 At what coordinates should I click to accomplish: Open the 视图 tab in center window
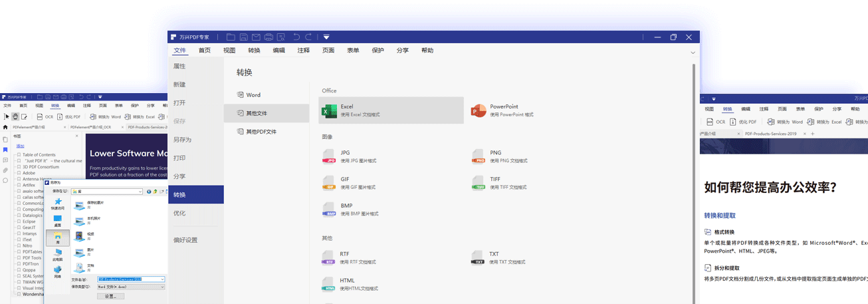[x=229, y=51]
